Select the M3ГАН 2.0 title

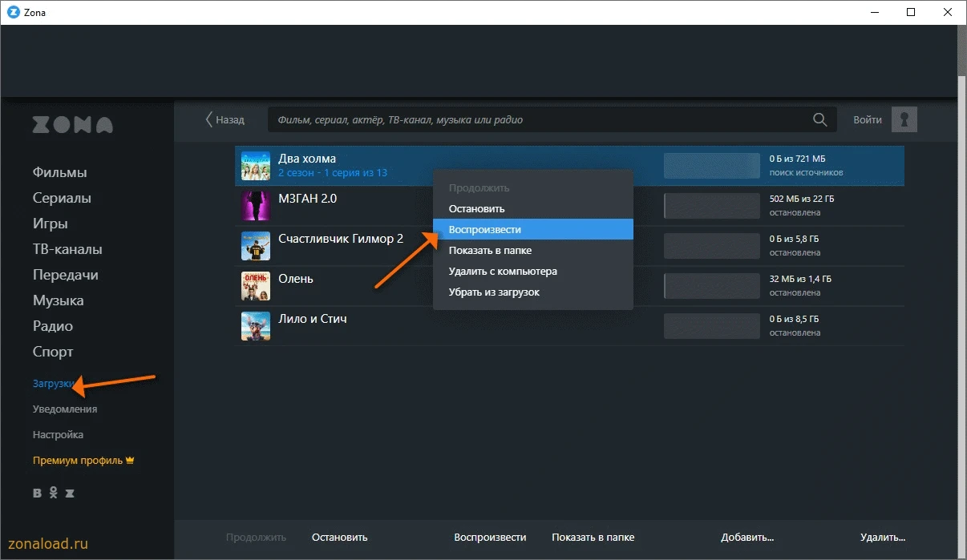(308, 199)
